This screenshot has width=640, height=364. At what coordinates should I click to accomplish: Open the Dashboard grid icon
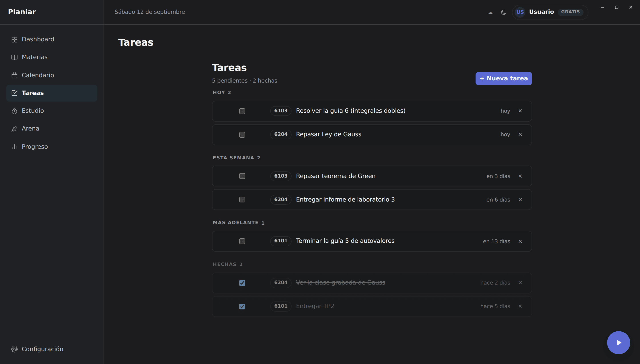[x=14, y=40]
